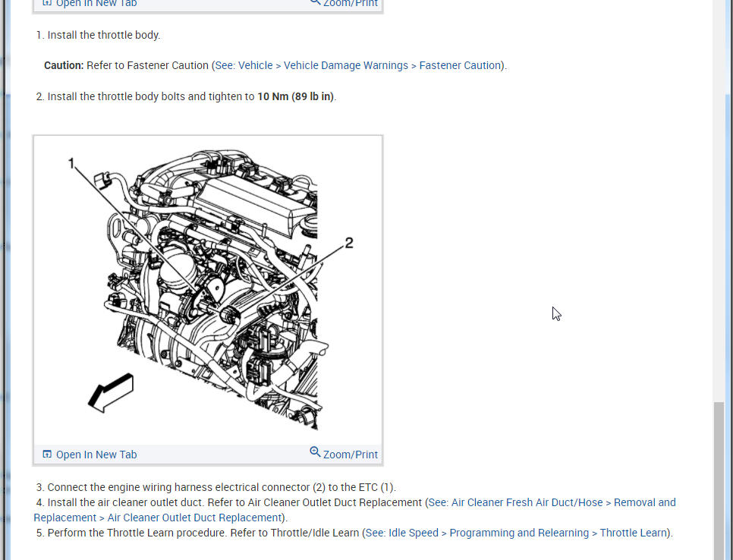Viewport: 733px width, 560px height.
Task: Click the magnifier icon beside Zoom/Print
Action: point(315,452)
